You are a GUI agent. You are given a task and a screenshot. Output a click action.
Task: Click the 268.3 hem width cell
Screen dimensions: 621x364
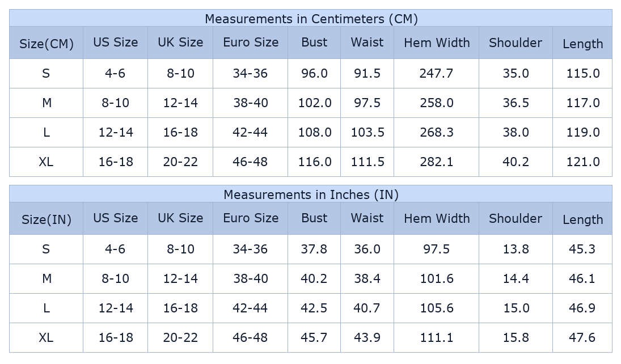(436, 132)
